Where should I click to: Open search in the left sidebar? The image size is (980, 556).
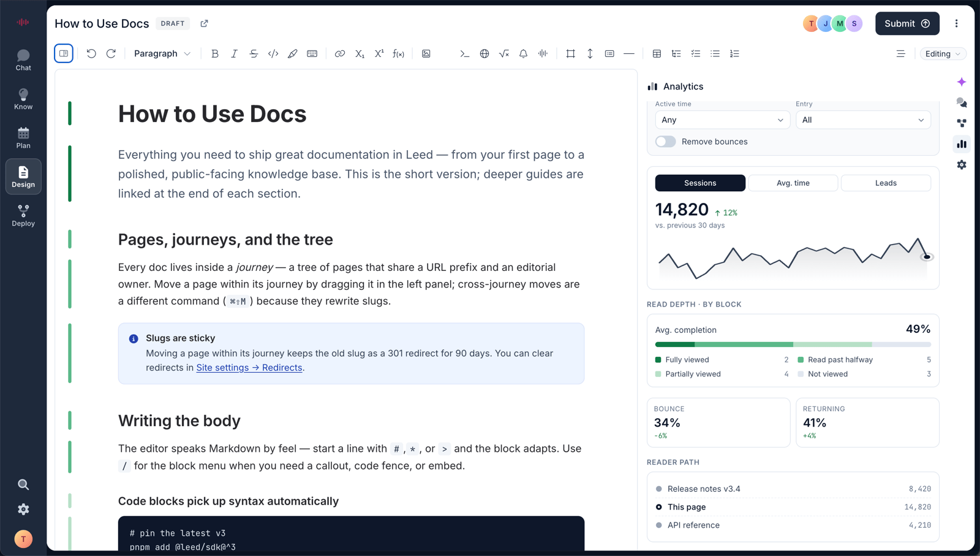(x=23, y=485)
